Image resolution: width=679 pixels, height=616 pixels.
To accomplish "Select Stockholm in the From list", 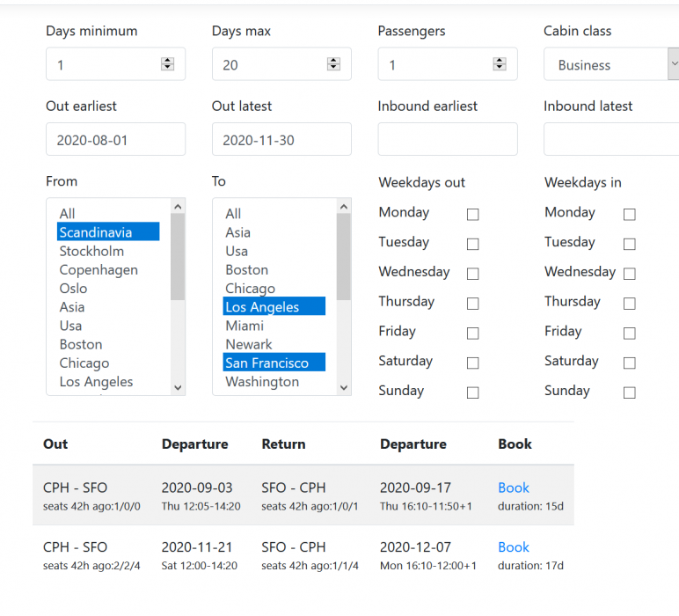I will pos(91,252).
